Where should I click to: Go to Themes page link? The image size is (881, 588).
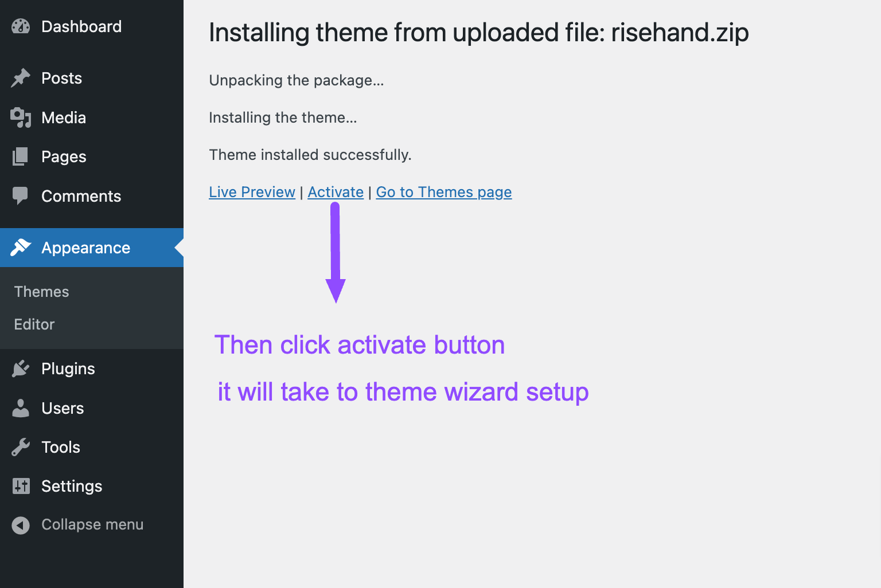[443, 192]
